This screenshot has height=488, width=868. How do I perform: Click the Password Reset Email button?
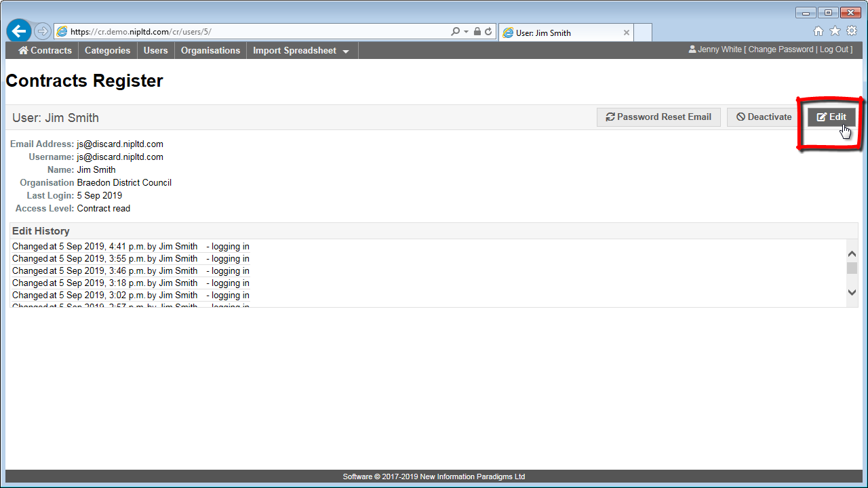(658, 117)
